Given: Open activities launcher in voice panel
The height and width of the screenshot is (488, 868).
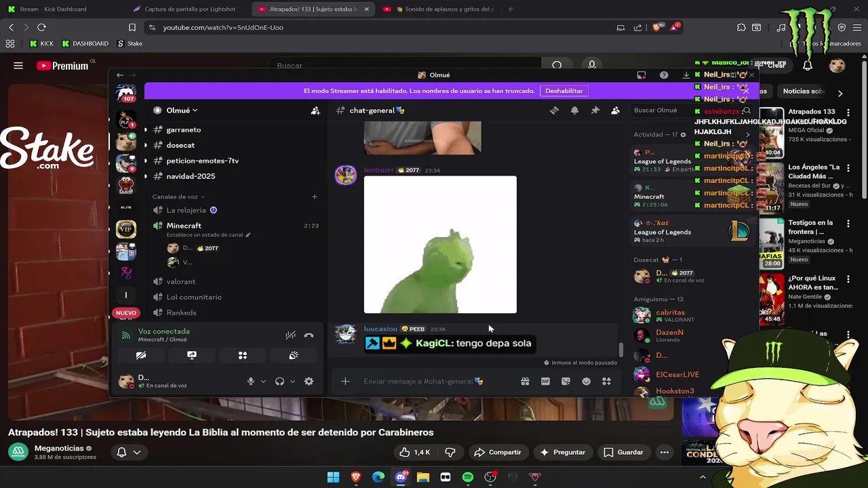Looking at the screenshot, I should click(243, 355).
